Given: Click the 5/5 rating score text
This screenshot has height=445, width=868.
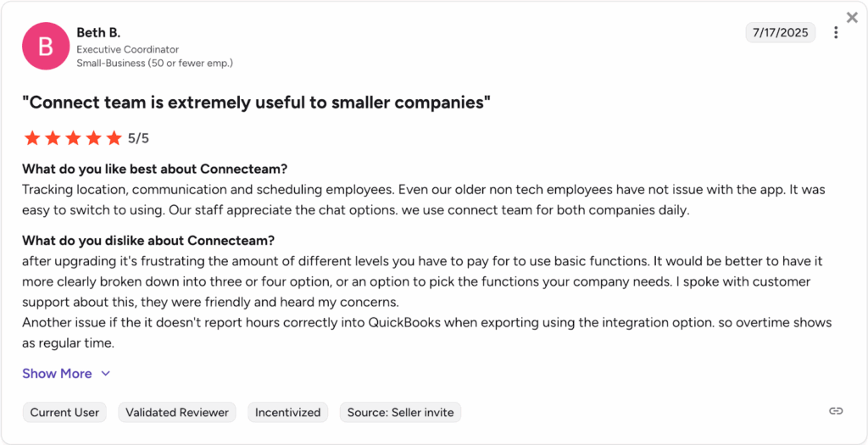Looking at the screenshot, I should coord(138,138).
